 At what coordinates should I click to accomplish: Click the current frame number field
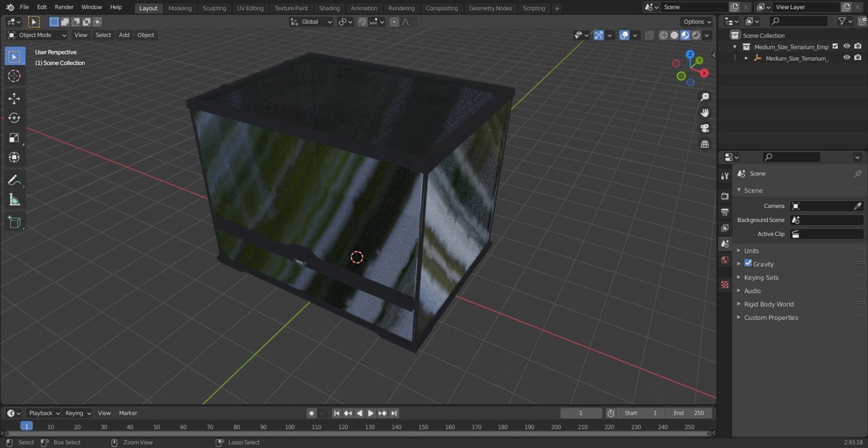point(581,413)
